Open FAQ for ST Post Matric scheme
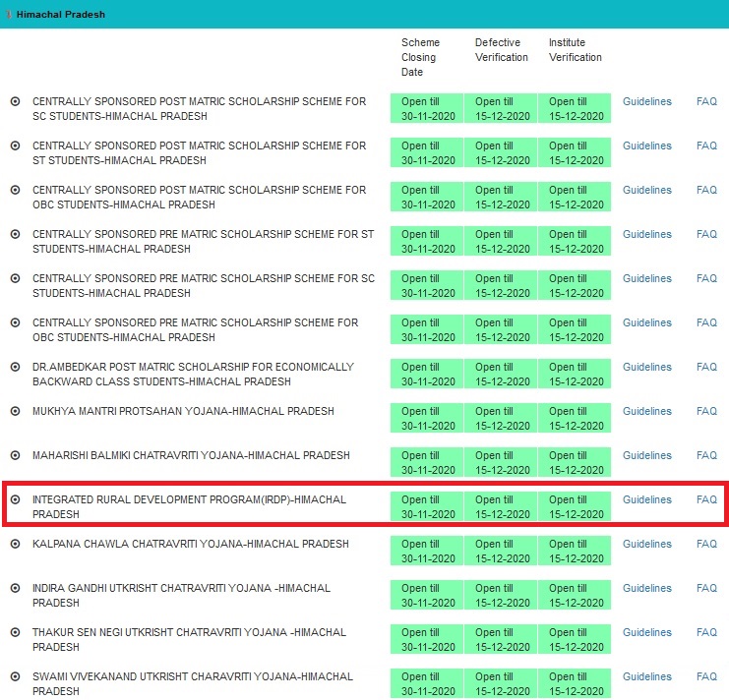729x700 pixels. [x=706, y=146]
